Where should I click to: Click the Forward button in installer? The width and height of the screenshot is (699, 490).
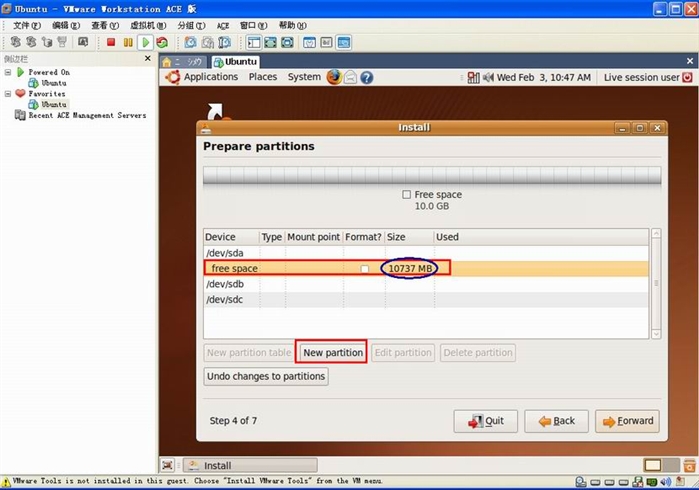pos(627,421)
